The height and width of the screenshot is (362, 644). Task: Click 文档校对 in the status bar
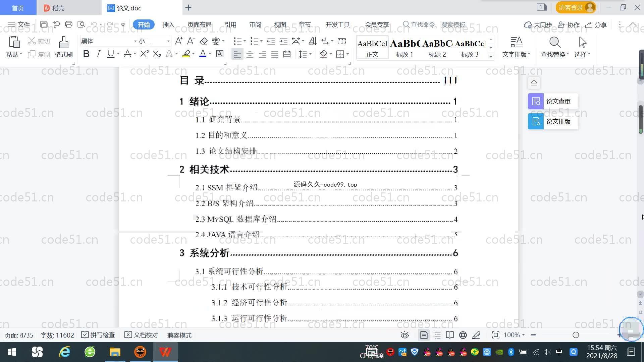click(141, 335)
